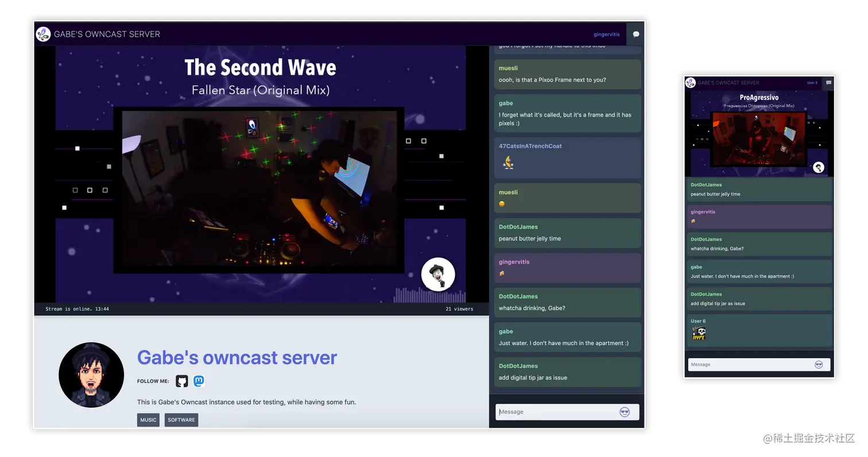
Task: Click gingervitis username in large header
Action: pos(607,34)
